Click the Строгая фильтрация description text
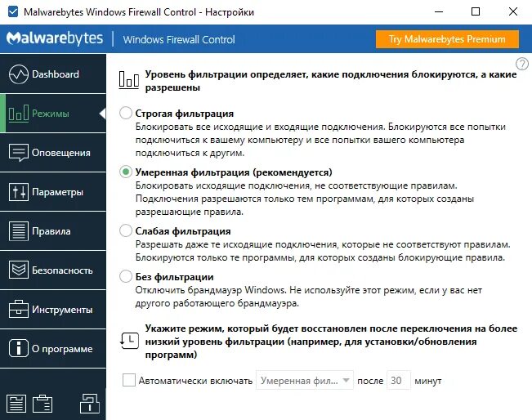This screenshot has height=420, width=532. tap(320, 140)
